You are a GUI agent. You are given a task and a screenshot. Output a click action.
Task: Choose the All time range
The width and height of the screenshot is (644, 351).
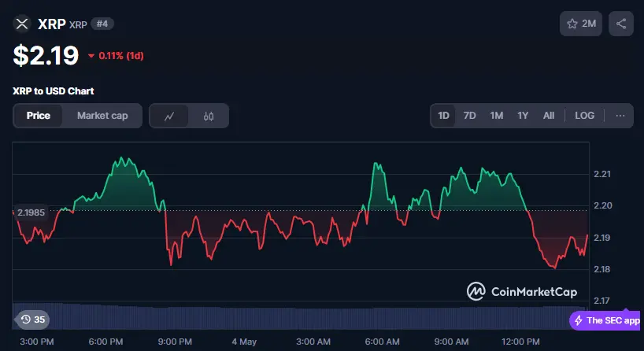point(549,116)
